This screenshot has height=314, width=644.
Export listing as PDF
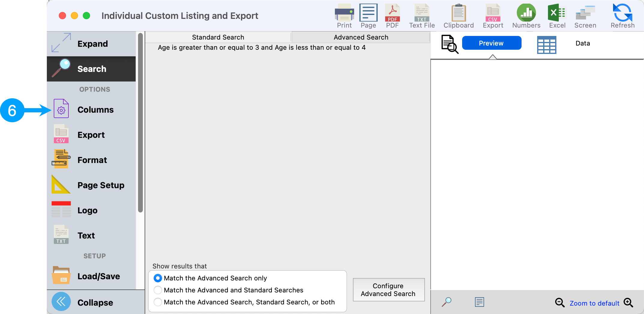(x=392, y=16)
